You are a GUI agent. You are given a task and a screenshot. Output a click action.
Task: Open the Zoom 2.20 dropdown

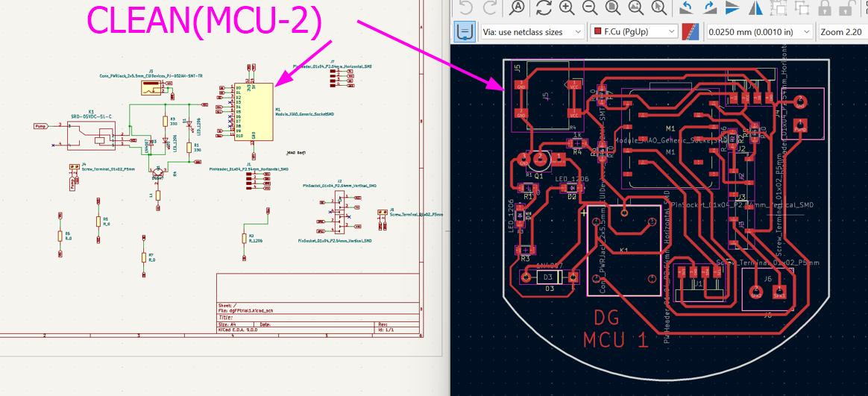tap(843, 31)
